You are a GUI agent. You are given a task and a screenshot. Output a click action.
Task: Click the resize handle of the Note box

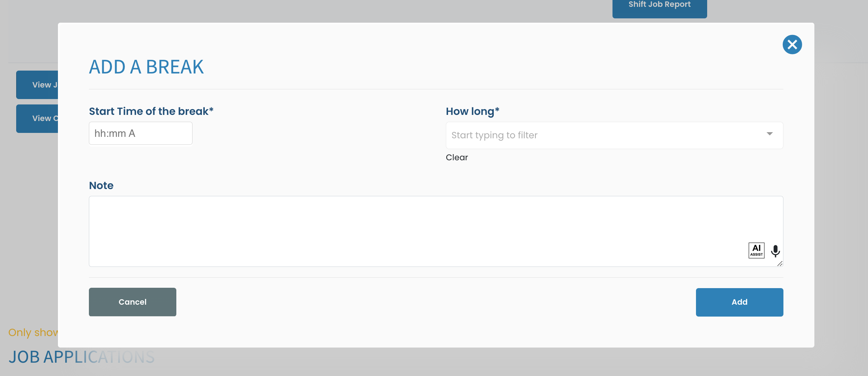(780, 264)
